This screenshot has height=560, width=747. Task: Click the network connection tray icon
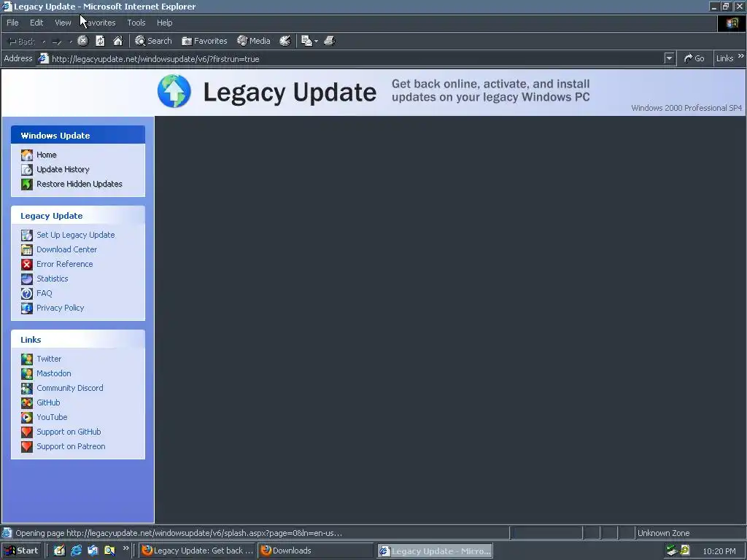point(672,551)
